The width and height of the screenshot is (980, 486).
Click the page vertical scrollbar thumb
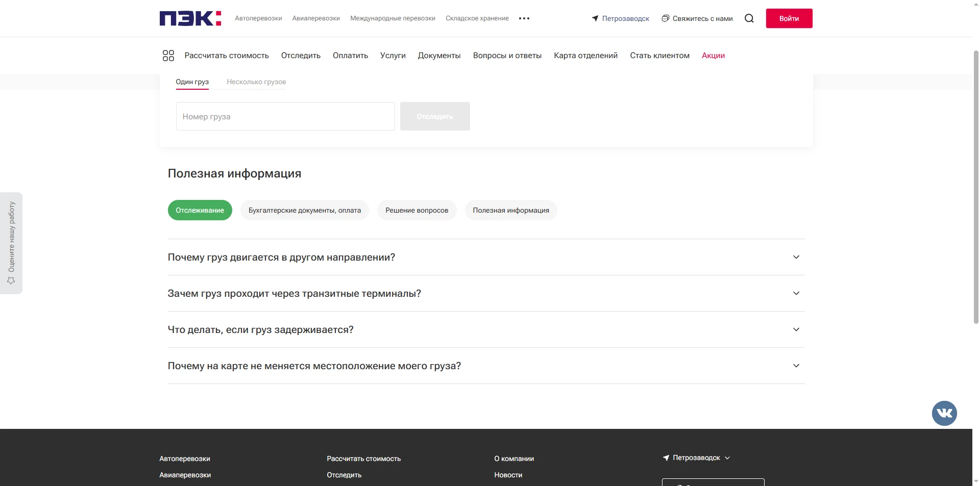pyautogui.click(x=976, y=186)
